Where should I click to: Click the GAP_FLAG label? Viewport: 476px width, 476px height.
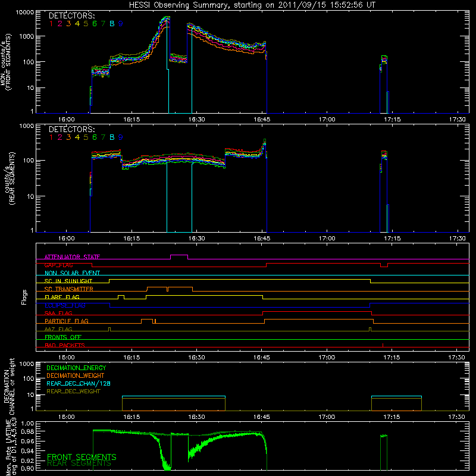58,265
